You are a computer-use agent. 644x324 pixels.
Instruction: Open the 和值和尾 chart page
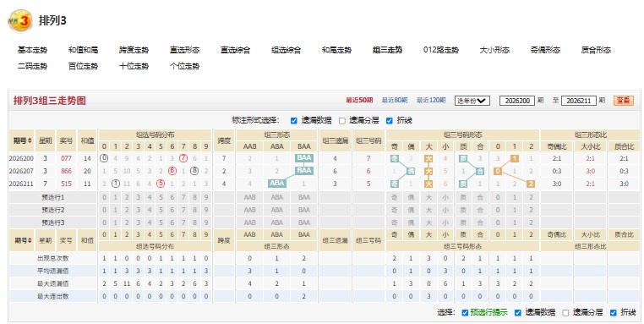(83, 50)
